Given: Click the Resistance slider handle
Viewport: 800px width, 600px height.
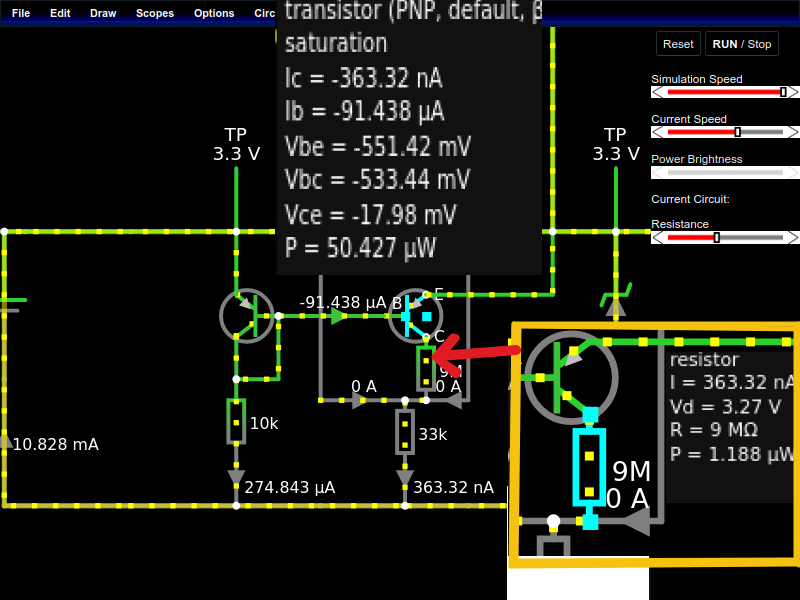Looking at the screenshot, I should 716,237.
